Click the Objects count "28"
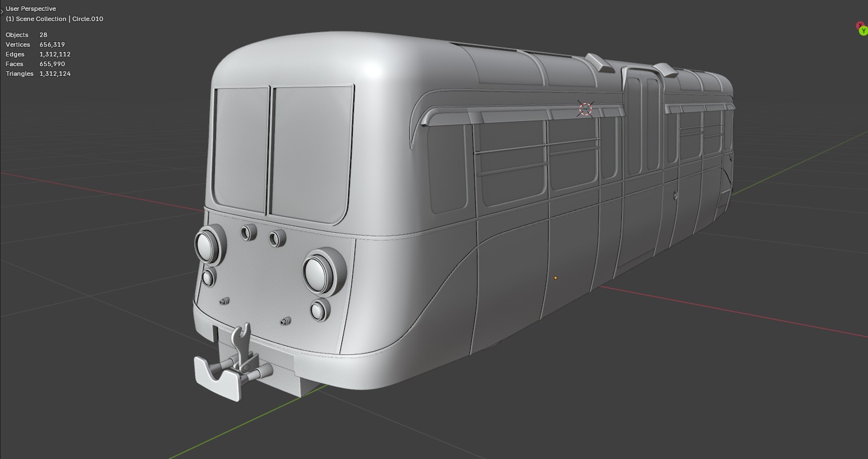Viewport: 868px width, 459px height. 43,35
